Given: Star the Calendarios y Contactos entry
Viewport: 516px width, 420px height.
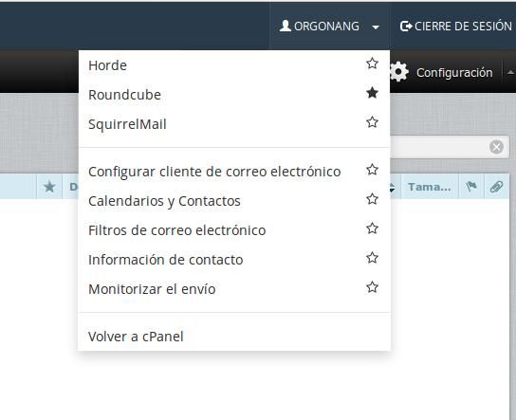Looking at the screenshot, I should click(x=372, y=199).
